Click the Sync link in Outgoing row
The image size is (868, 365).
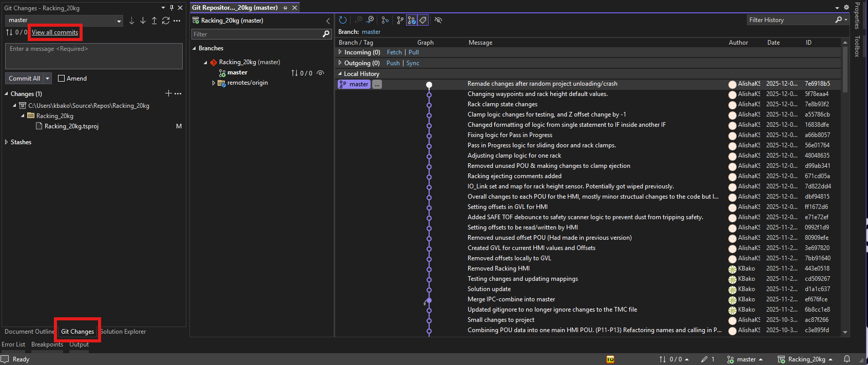tap(413, 63)
